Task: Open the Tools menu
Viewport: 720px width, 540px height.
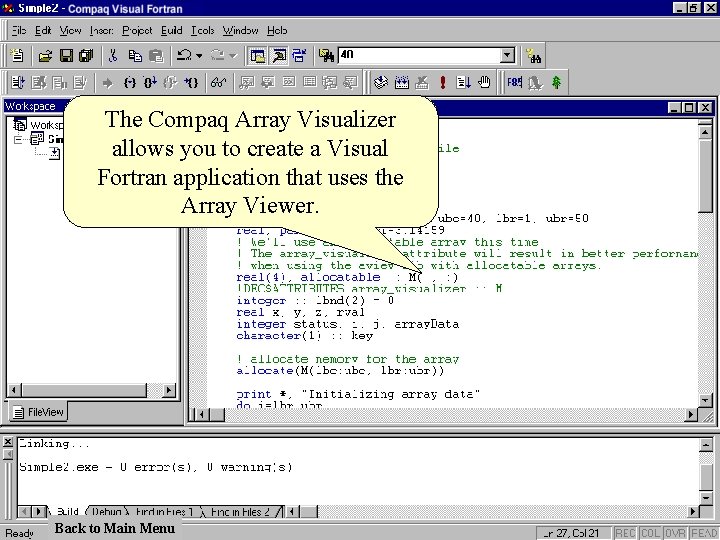Action: click(202, 30)
